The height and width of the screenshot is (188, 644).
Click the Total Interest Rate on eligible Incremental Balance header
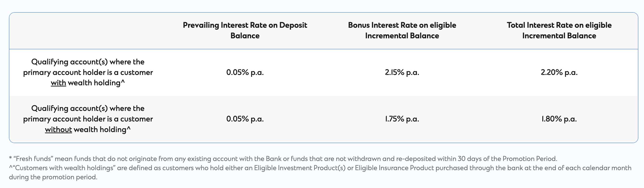[559, 30]
